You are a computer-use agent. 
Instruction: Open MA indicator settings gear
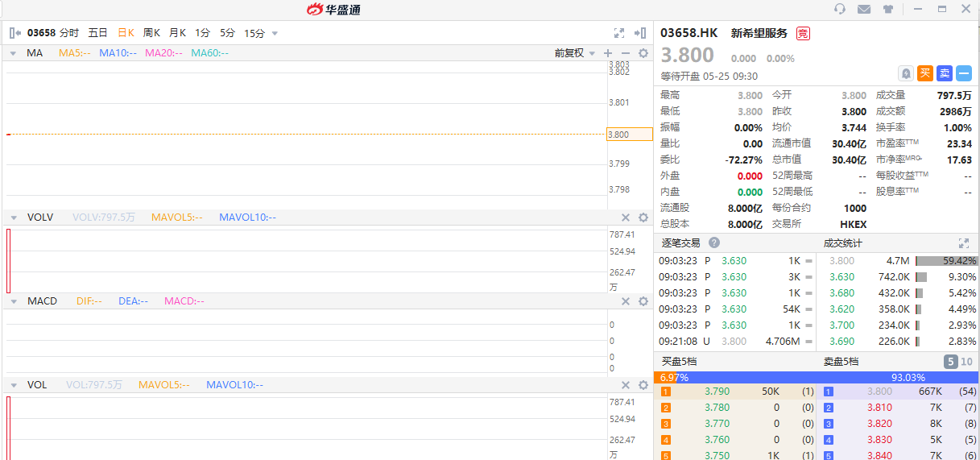click(x=643, y=53)
